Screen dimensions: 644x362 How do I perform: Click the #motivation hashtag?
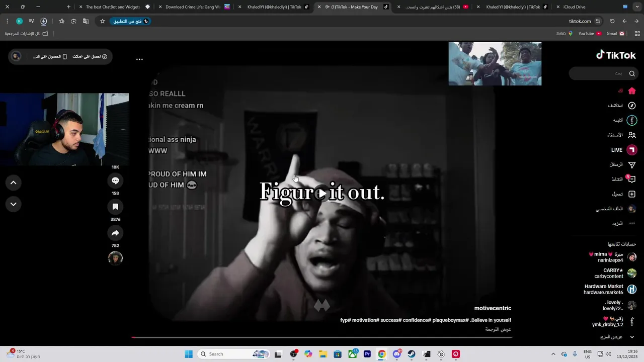click(x=365, y=320)
